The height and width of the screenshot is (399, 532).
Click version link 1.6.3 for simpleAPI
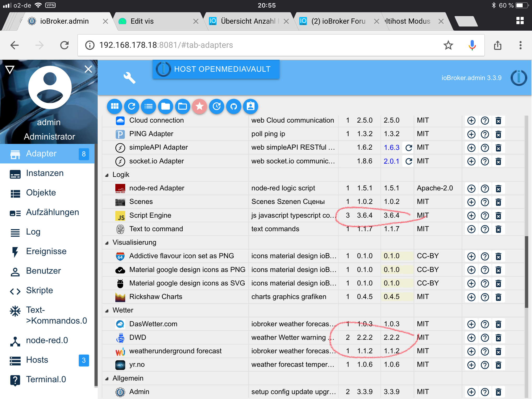click(x=391, y=148)
